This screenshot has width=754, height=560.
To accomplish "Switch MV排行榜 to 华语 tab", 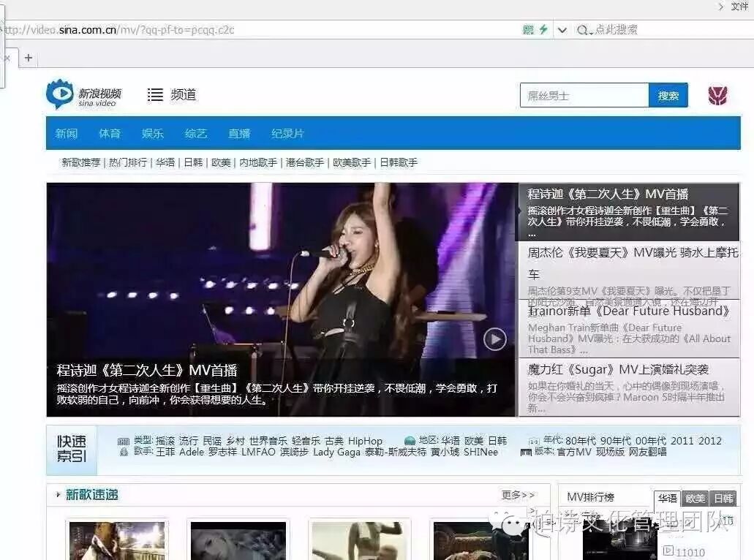I will tap(668, 499).
